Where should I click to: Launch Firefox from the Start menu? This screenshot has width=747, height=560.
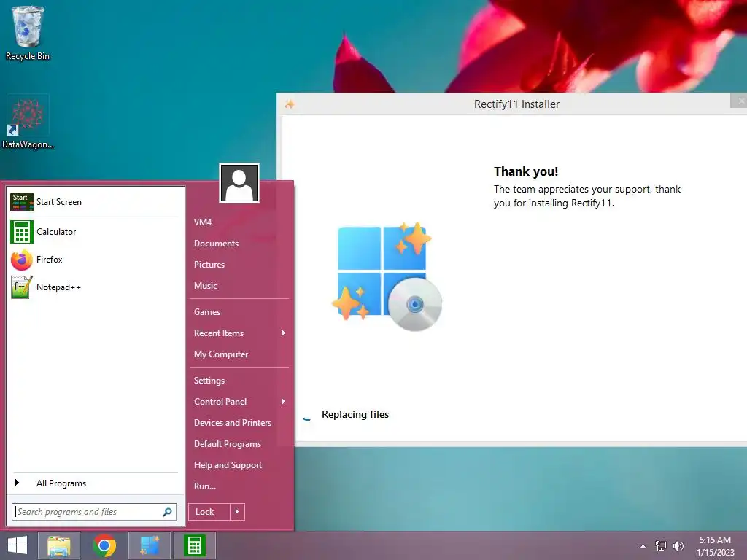(94, 260)
